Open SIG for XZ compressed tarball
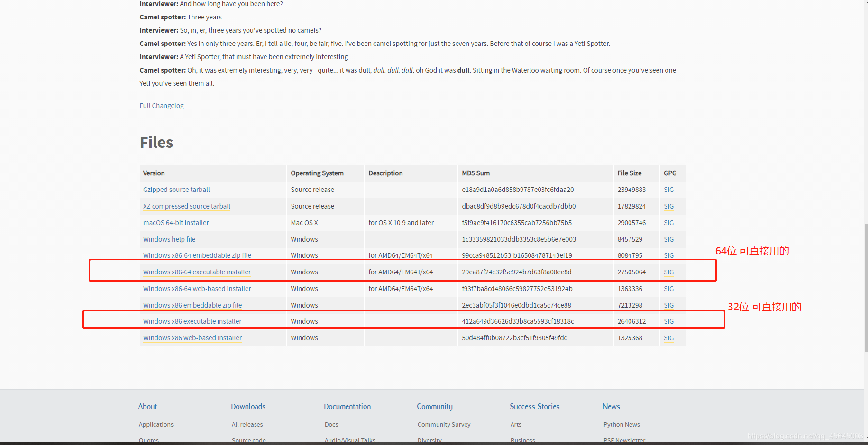The width and height of the screenshot is (868, 445). click(x=669, y=206)
